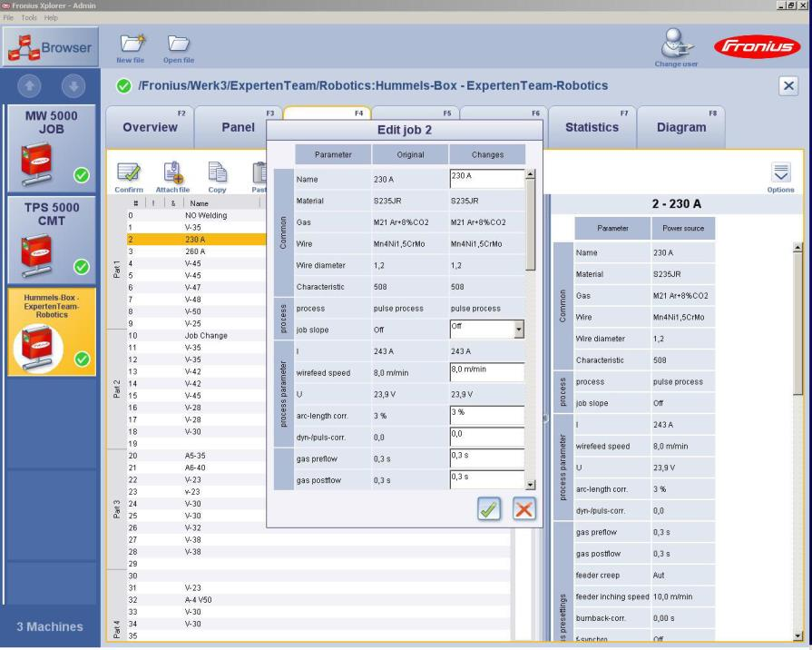Switch to the Overview tab

pyautogui.click(x=150, y=127)
